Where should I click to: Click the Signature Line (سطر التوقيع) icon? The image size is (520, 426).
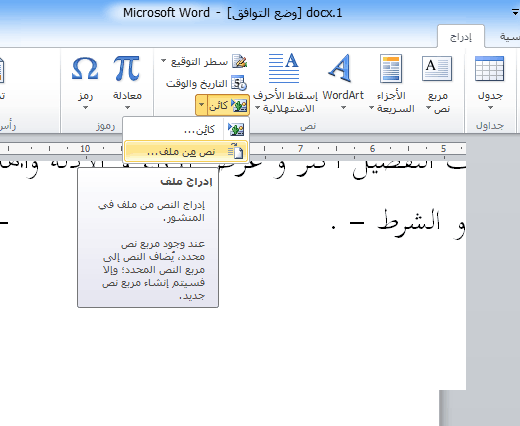coord(239,61)
